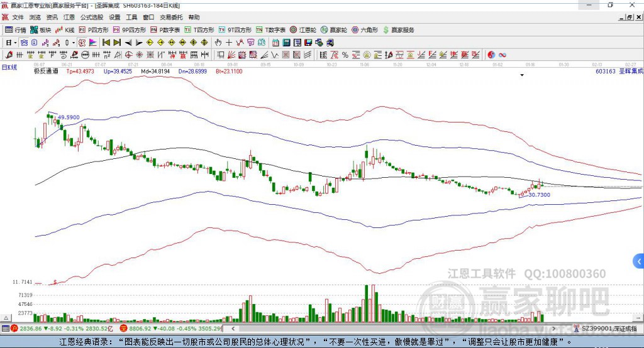Select the crosshair plus cursor tool
The width and height of the screenshot is (644, 348).
pyautogui.click(x=229, y=43)
